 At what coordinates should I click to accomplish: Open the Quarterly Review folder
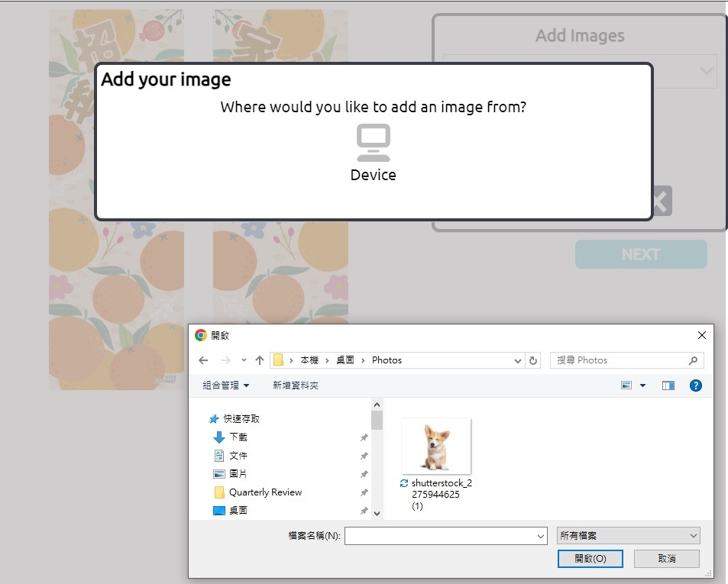[x=265, y=492]
